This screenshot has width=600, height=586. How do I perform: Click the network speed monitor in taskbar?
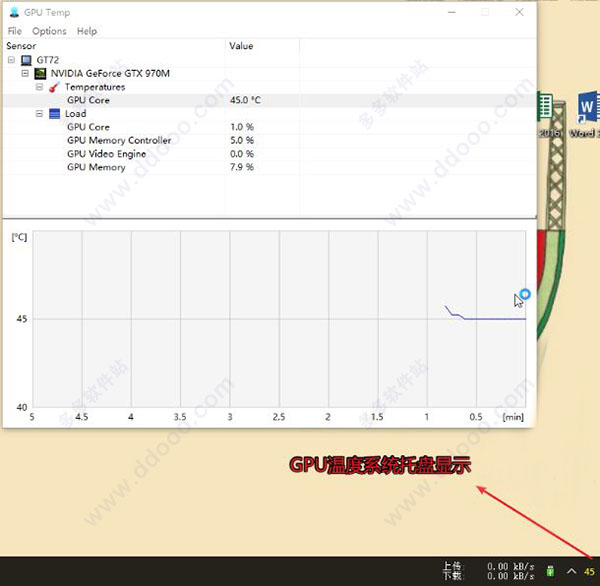coord(489,571)
